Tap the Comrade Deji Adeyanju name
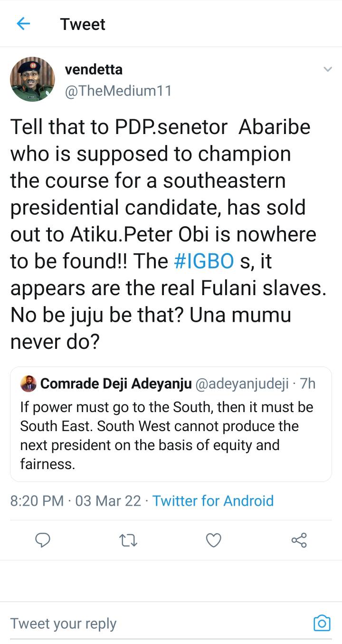 click(116, 384)
